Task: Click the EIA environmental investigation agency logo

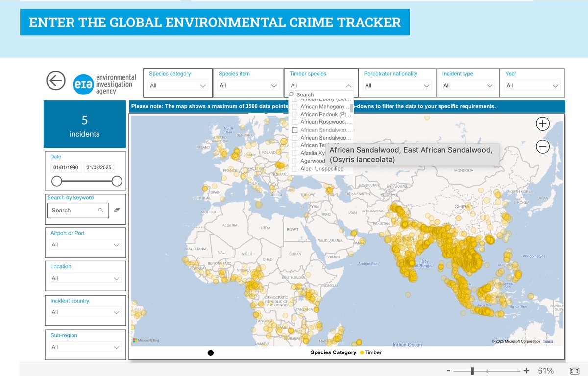Action: [x=105, y=84]
